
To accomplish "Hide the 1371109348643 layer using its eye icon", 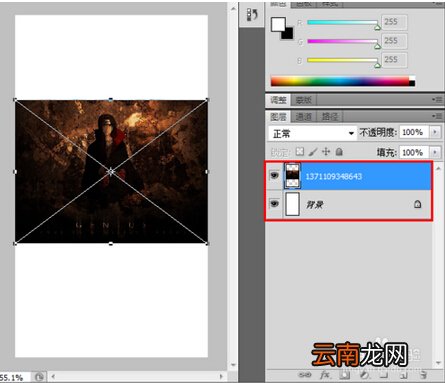I will click(274, 175).
